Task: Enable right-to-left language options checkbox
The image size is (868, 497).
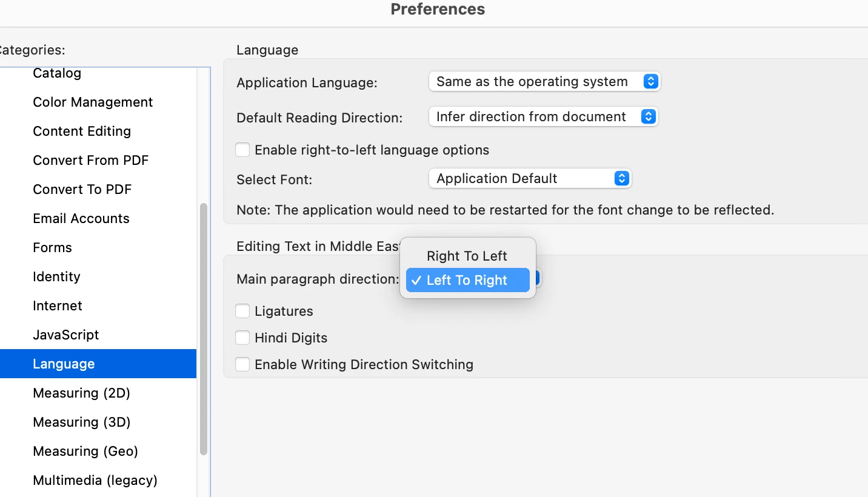Action: pyautogui.click(x=242, y=150)
